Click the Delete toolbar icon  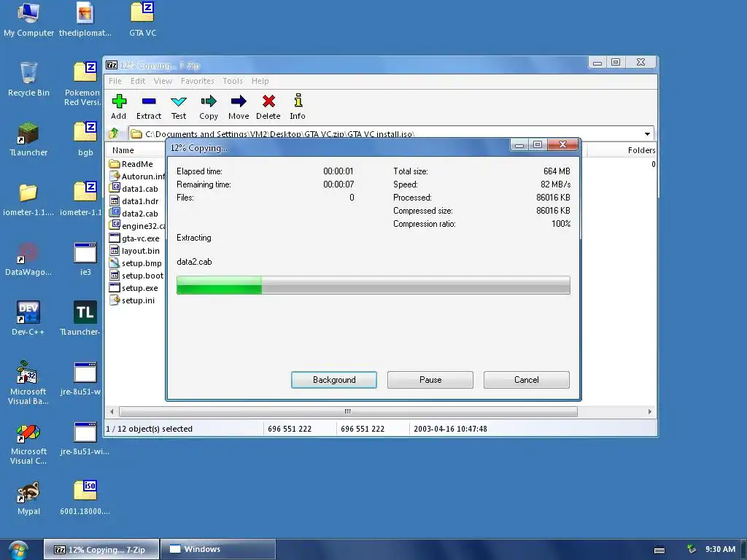(x=268, y=106)
